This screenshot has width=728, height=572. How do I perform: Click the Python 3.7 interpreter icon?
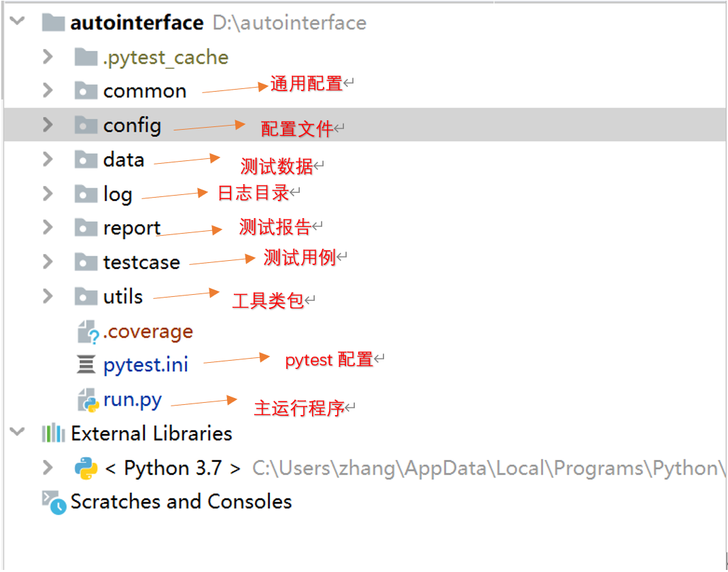tap(85, 468)
